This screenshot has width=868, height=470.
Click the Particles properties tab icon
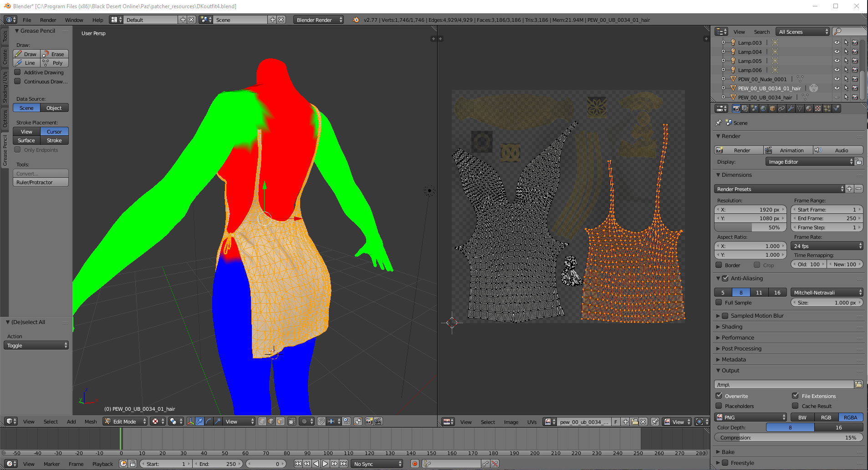(x=827, y=108)
